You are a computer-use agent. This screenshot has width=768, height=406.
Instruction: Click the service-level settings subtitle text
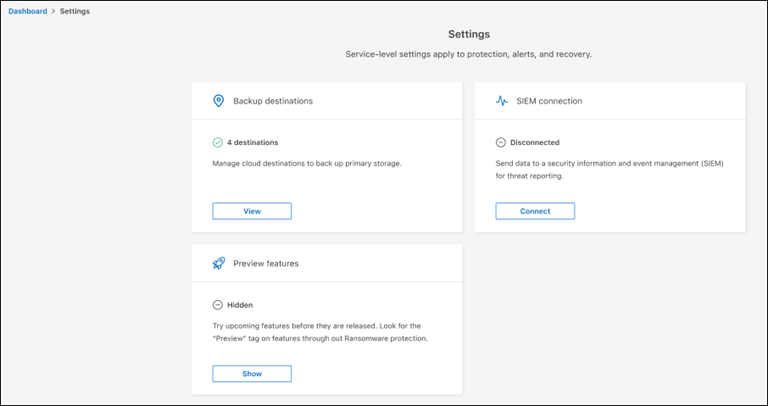469,54
